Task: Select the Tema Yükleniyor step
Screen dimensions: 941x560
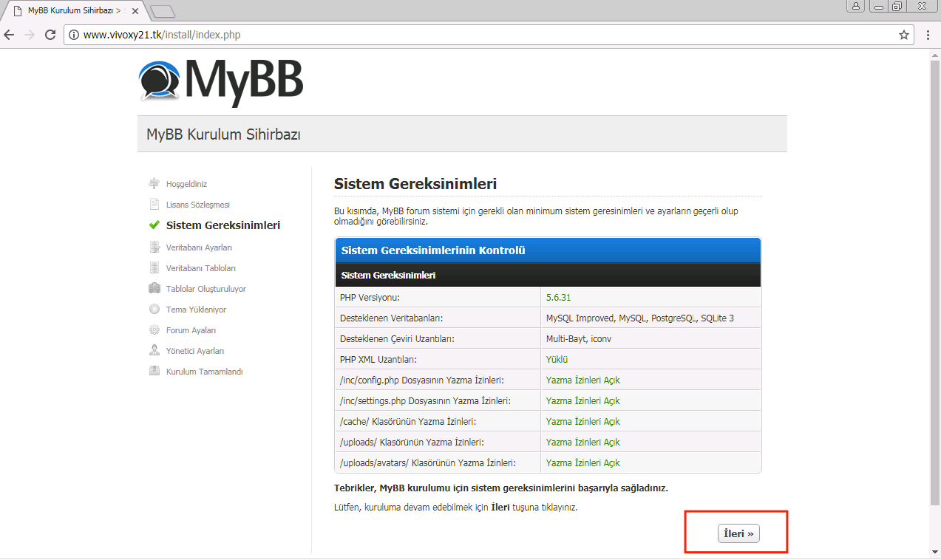Action: (196, 310)
